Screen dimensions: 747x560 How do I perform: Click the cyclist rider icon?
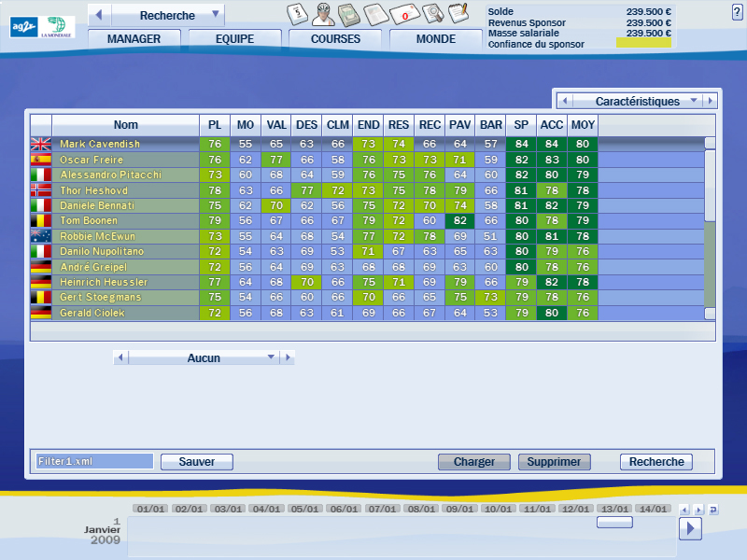(x=323, y=14)
